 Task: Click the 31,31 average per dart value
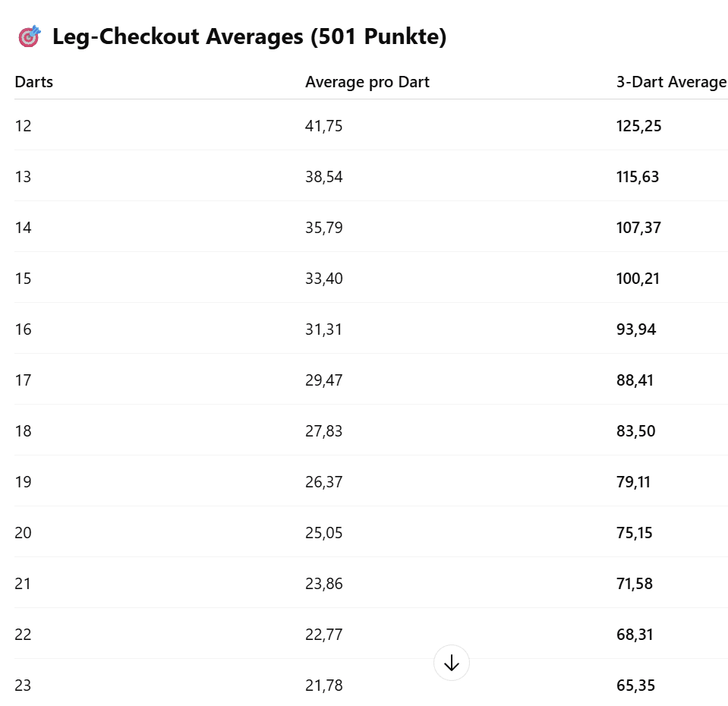(x=324, y=329)
